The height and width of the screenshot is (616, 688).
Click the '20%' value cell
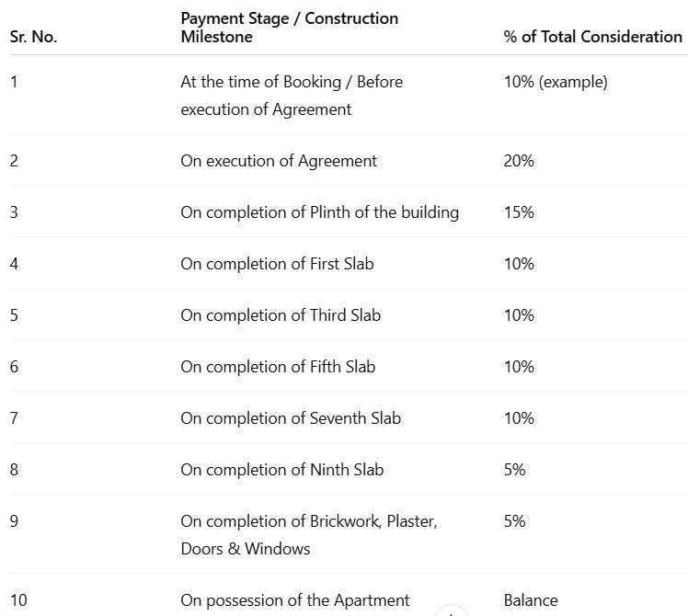point(519,161)
